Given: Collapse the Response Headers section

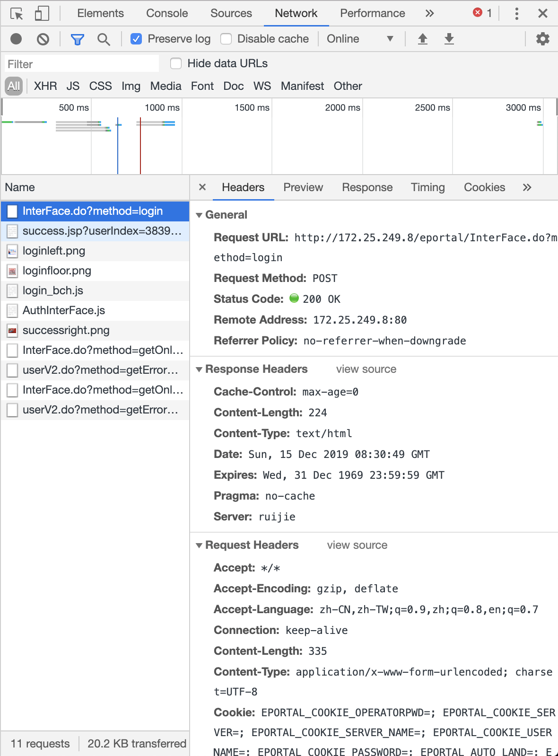Looking at the screenshot, I should (199, 369).
